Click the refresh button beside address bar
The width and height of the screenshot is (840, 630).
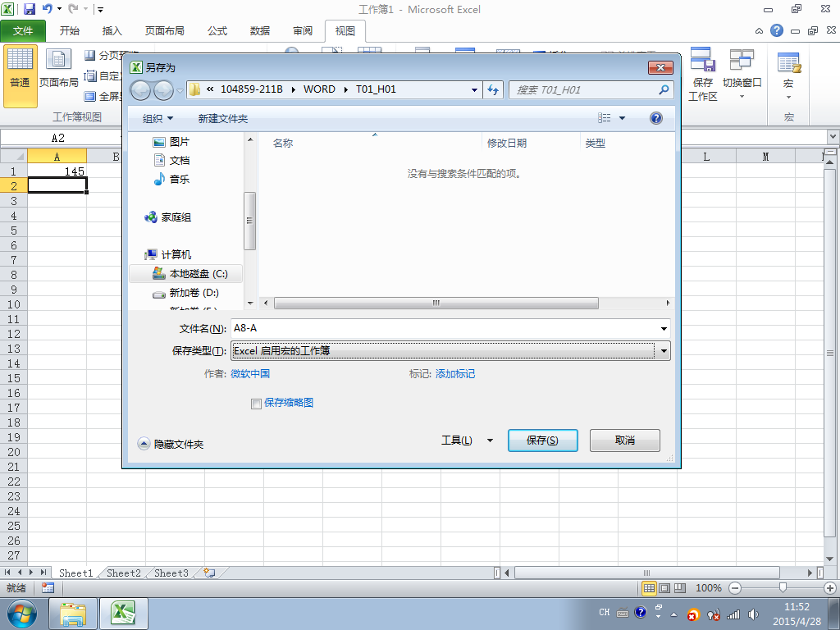tap(493, 89)
